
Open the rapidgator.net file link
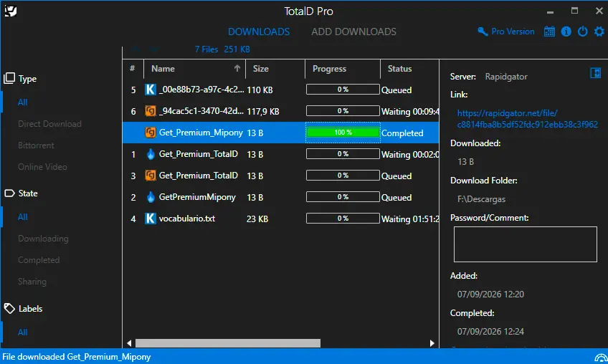click(x=528, y=119)
